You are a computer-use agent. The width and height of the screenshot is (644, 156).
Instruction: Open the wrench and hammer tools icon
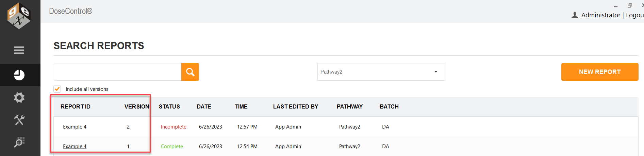(x=19, y=120)
